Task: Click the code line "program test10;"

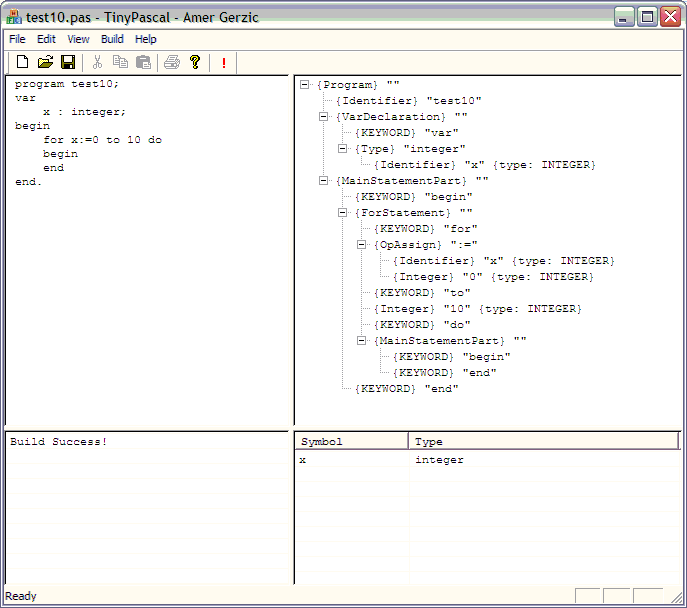Action: pyautogui.click(x=67, y=84)
